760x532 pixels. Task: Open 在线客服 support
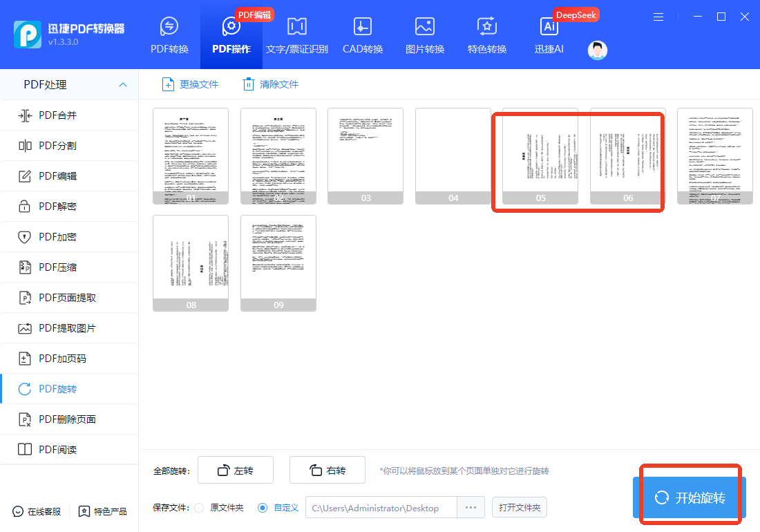coord(37,512)
